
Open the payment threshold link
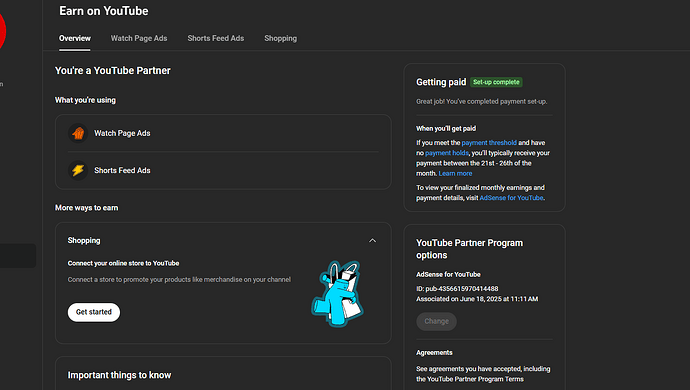click(489, 143)
